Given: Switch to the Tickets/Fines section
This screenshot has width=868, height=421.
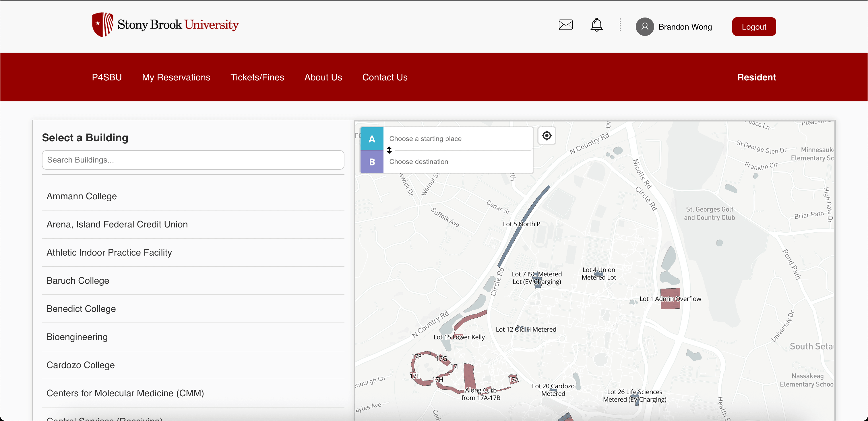Looking at the screenshot, I should click(x=257, y=77).
